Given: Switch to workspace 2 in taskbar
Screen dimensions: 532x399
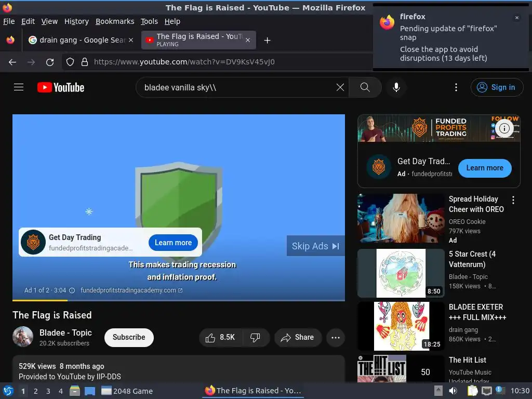Looking at the screenshot, I should pos(36,391).
